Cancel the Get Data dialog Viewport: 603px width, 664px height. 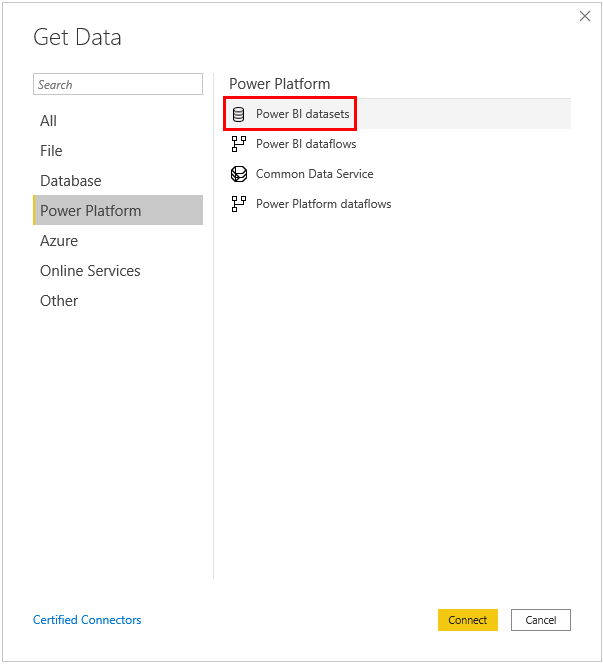pyautogui.click(x=541, y=620)
